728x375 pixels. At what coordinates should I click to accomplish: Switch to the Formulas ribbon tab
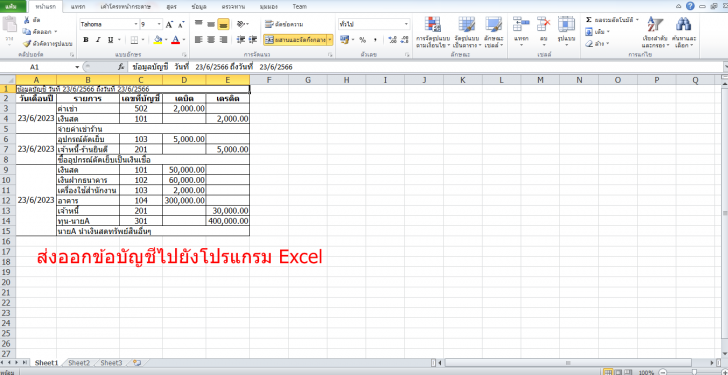pyautogui.click(x=171, y=6)
